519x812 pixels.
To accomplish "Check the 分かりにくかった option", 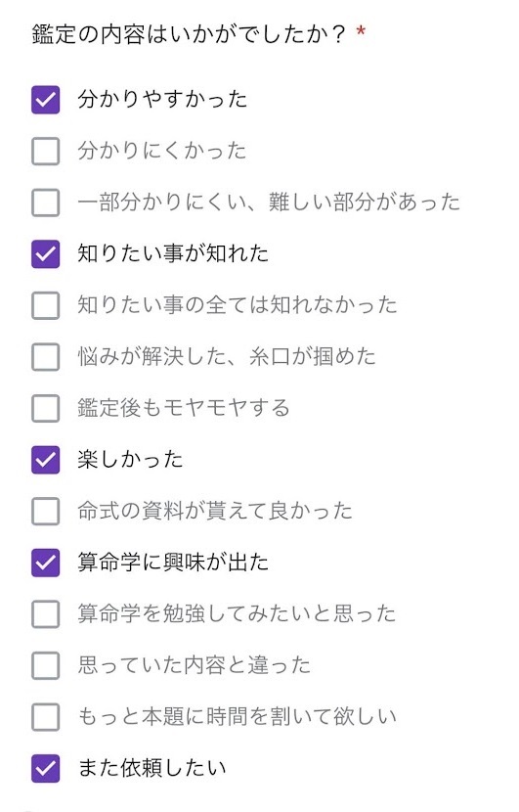I will point(46,151).
